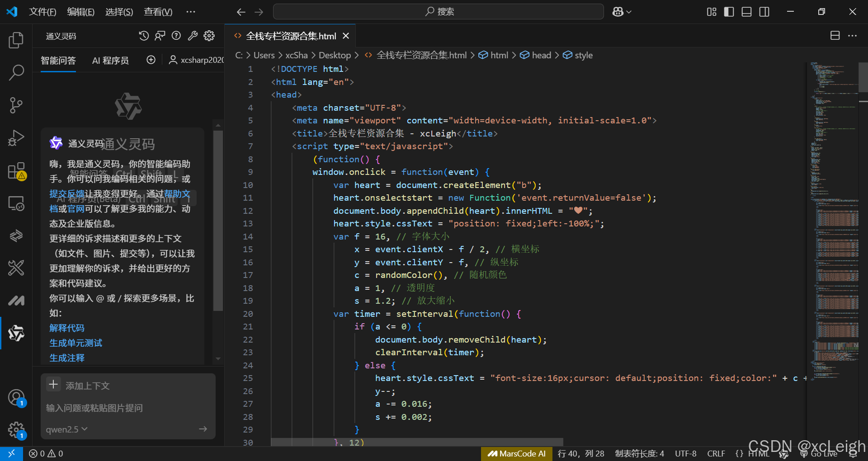
Task: Select html element in breadcrumb
Action: point(494,55)
